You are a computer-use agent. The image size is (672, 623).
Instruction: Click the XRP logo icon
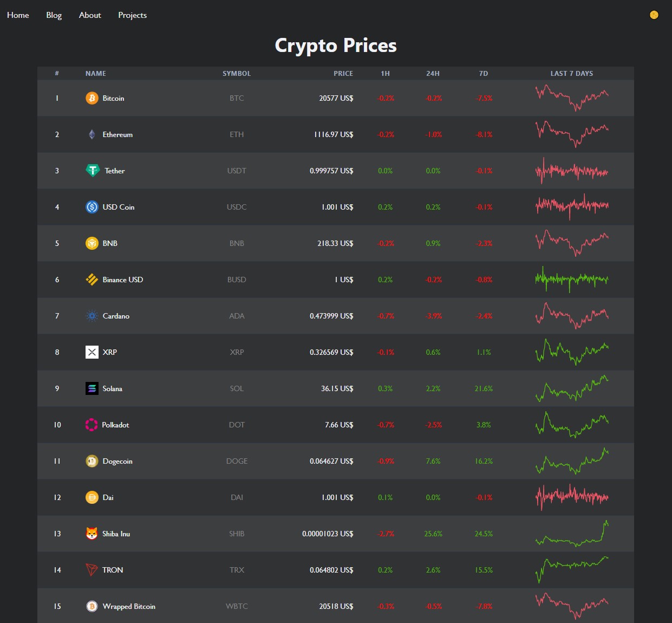[x=92, y=352]
